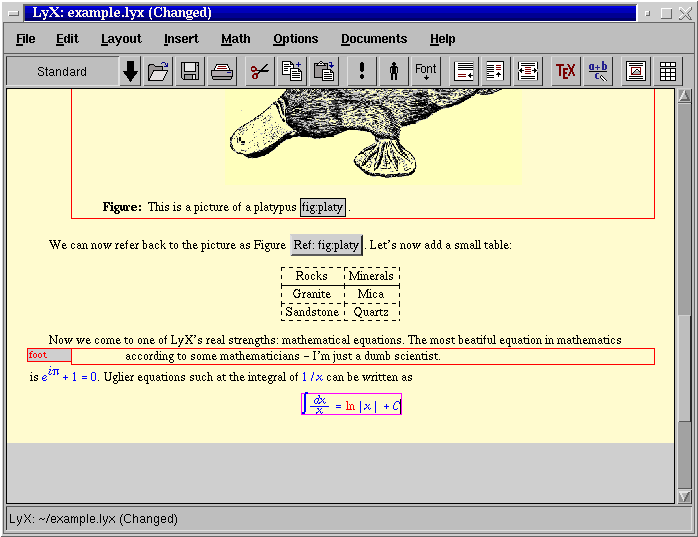Image resolution: width=698 pixels, height=537 pixels.
Task: Click the Cut scissors icon
Action: click(x=260, y=72)
